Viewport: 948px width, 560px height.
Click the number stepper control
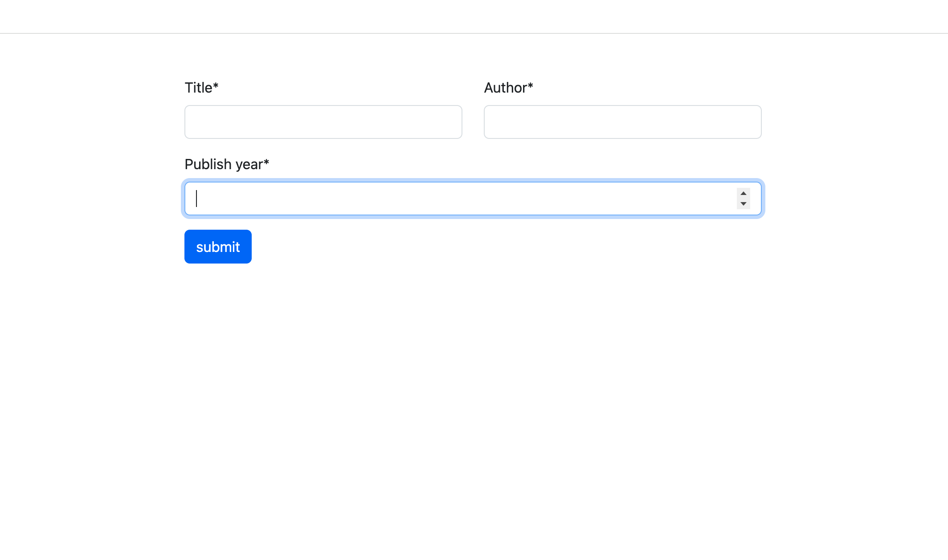point(743,199)
